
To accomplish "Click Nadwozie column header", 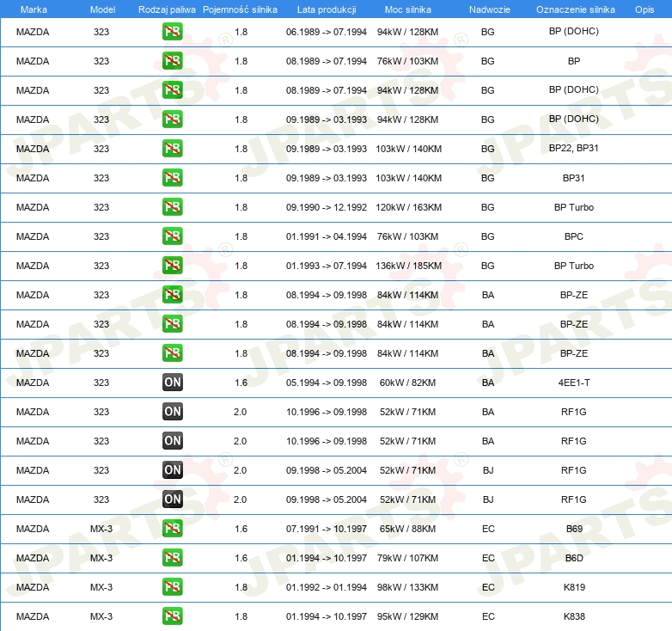I will point(490,9).
